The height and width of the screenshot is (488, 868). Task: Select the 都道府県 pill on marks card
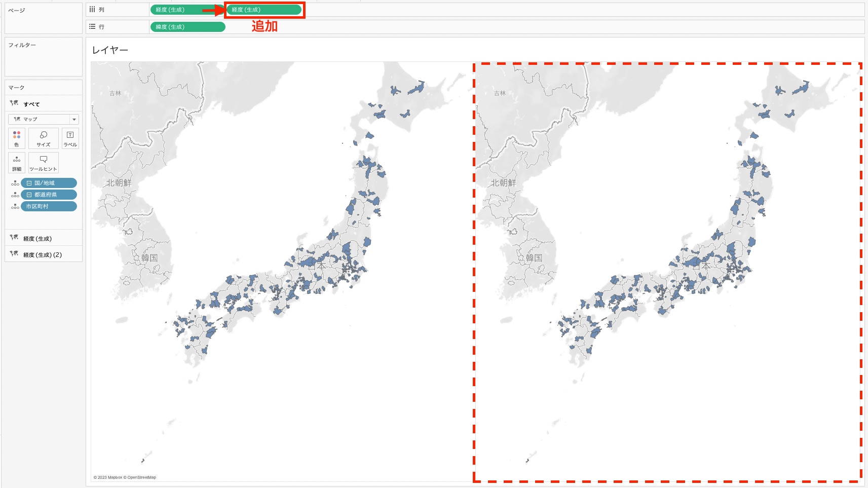point(49,195)
